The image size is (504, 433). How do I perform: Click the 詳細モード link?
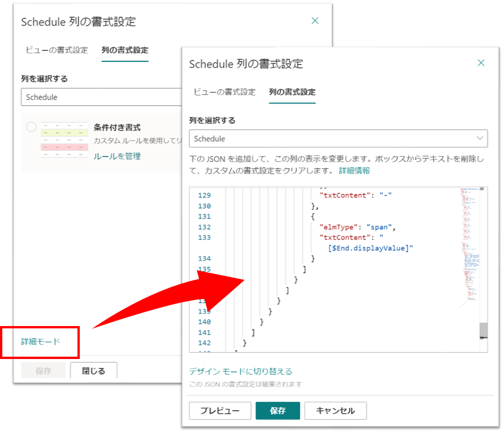click(40, 342)
